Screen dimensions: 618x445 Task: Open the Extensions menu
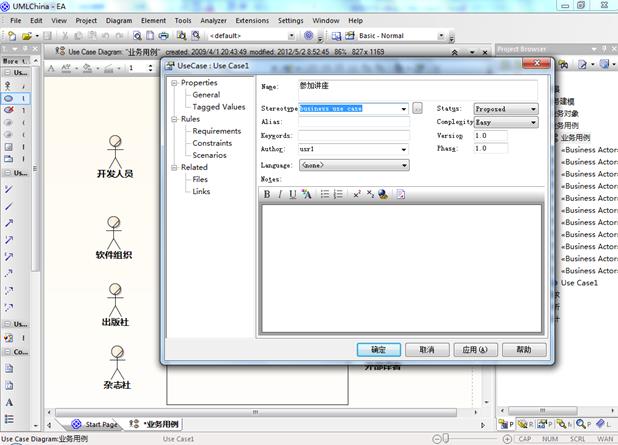tap(252, 20)
